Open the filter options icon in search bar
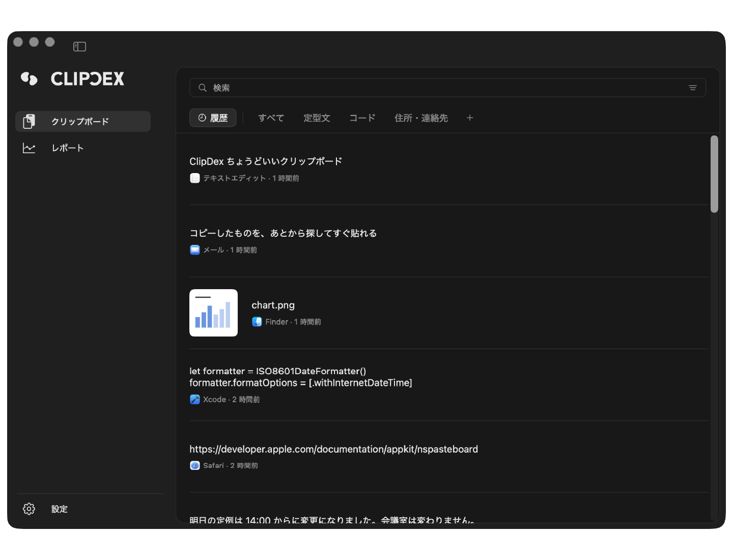The height and width of the screenshot is (560, 733). [x=693, y=88]
